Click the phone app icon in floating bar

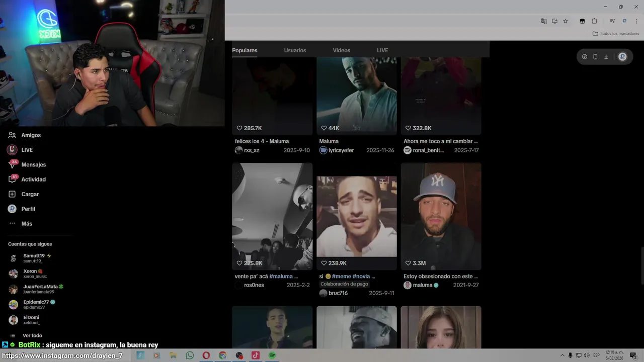(x=595, y=57)
